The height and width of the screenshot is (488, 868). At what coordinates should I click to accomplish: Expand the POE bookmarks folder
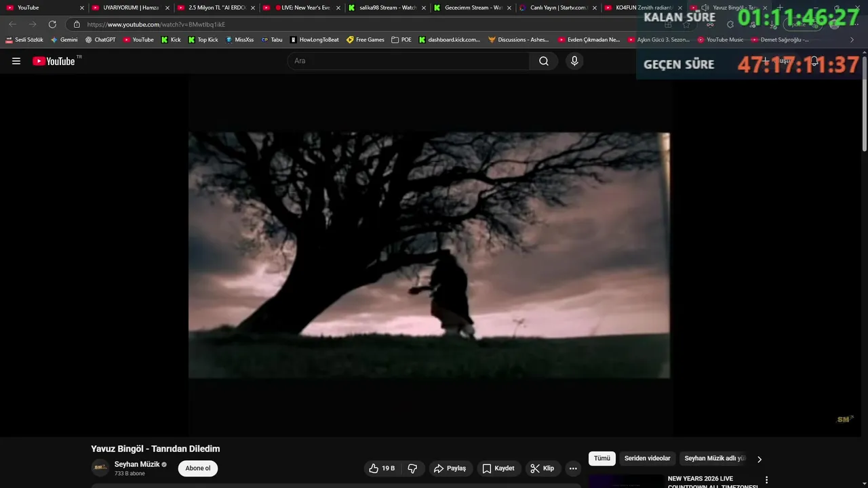click(x=401, y=40)
